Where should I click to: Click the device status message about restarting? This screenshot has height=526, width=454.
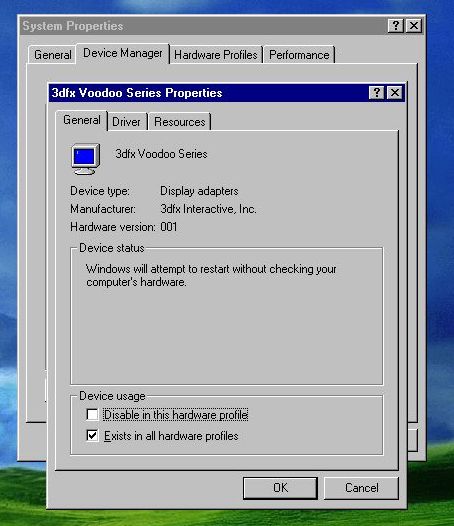[x=211, y=275]
